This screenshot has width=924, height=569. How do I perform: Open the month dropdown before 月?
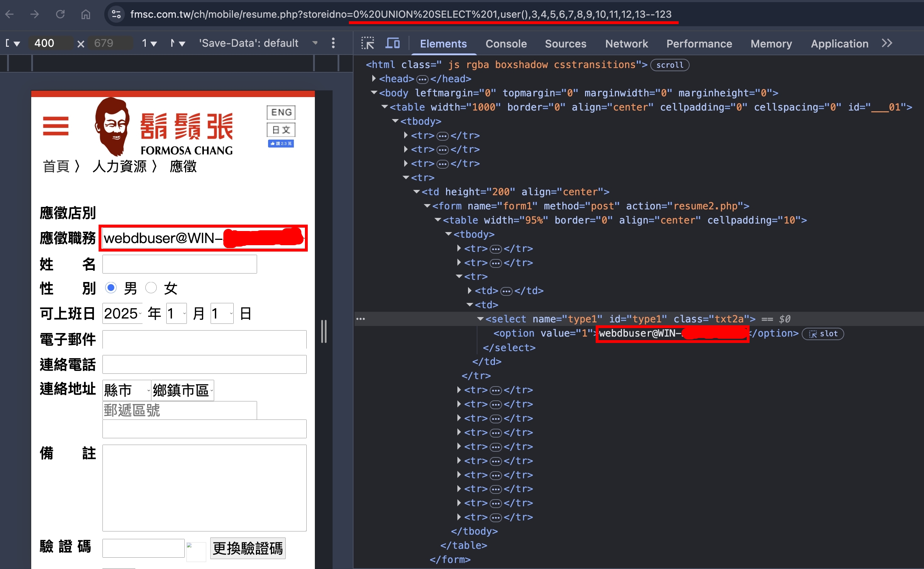[x=176, y=314]
